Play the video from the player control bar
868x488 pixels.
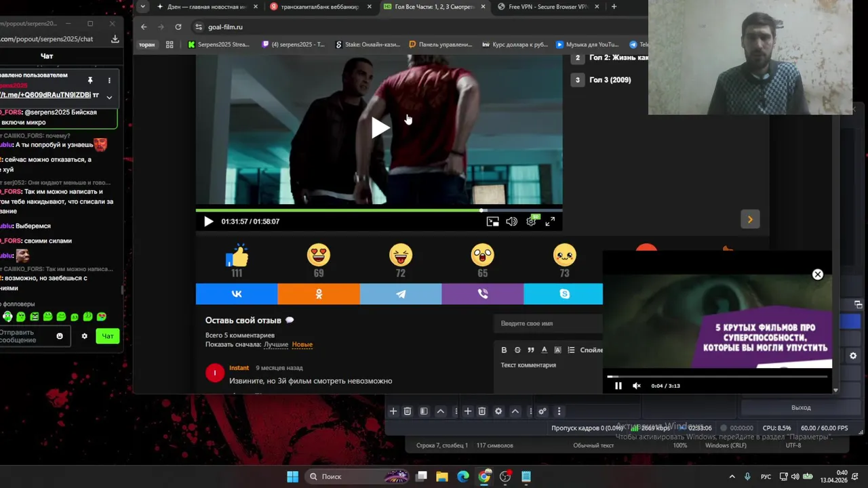208,222
